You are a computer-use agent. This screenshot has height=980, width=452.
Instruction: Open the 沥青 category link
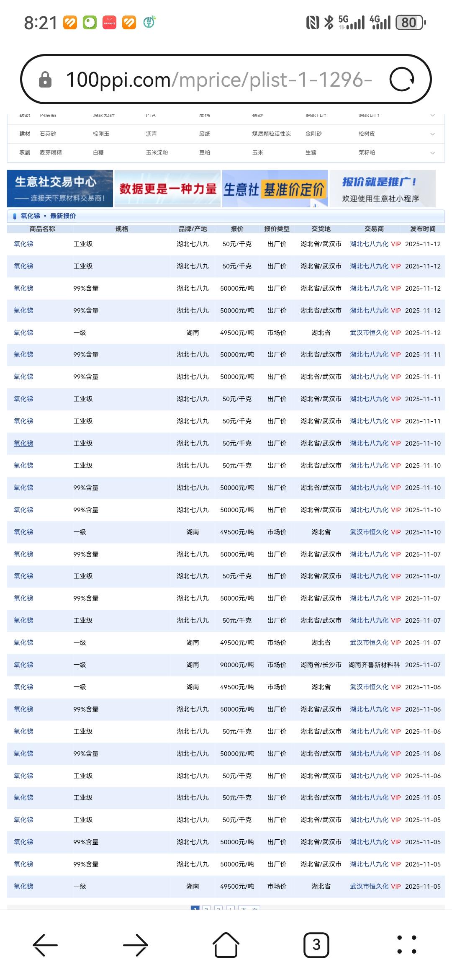(x=152, y=134)
